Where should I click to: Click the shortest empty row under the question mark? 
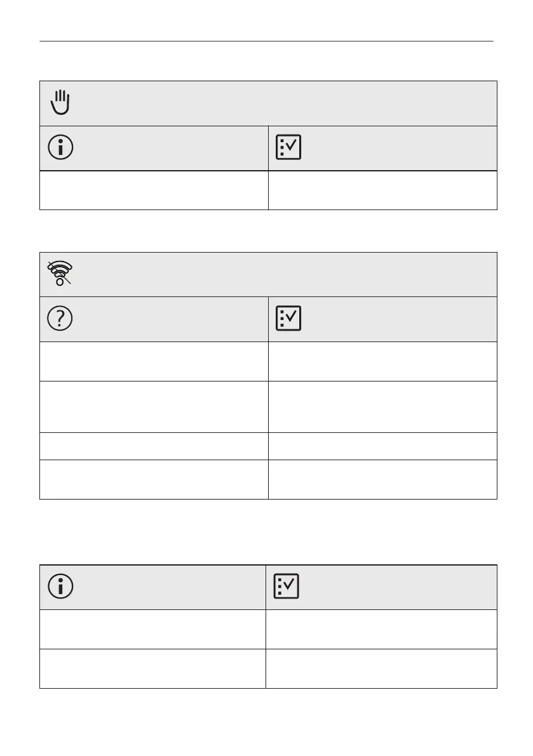[154, 446]
